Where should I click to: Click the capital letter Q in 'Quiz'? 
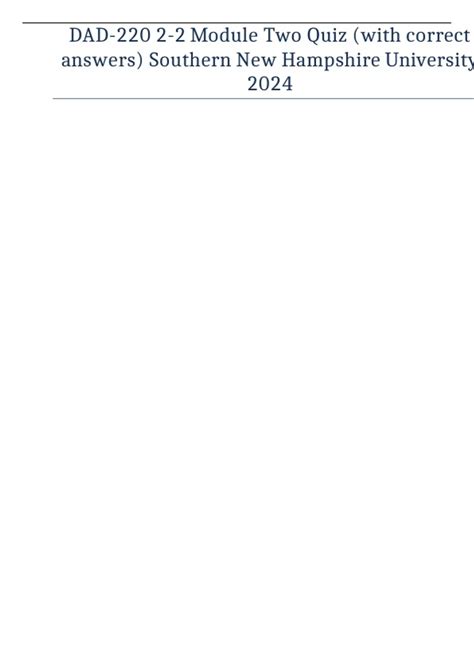(x=314, y=36)
